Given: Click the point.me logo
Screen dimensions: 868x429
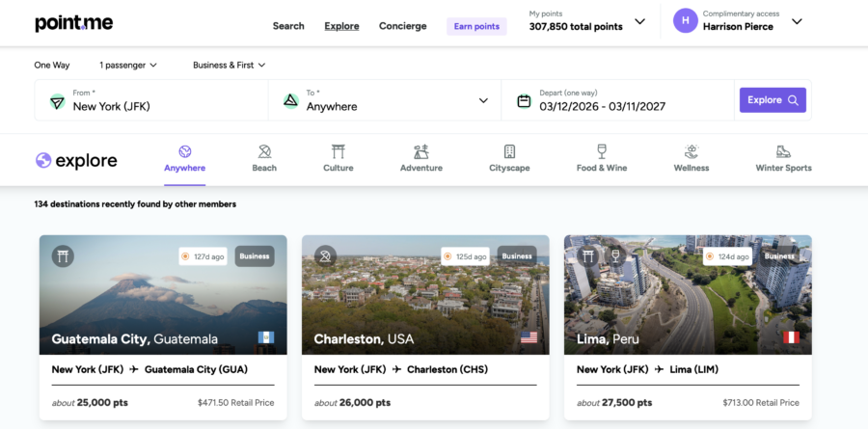Looking at the screenshot, I should (x=73, y=23).
